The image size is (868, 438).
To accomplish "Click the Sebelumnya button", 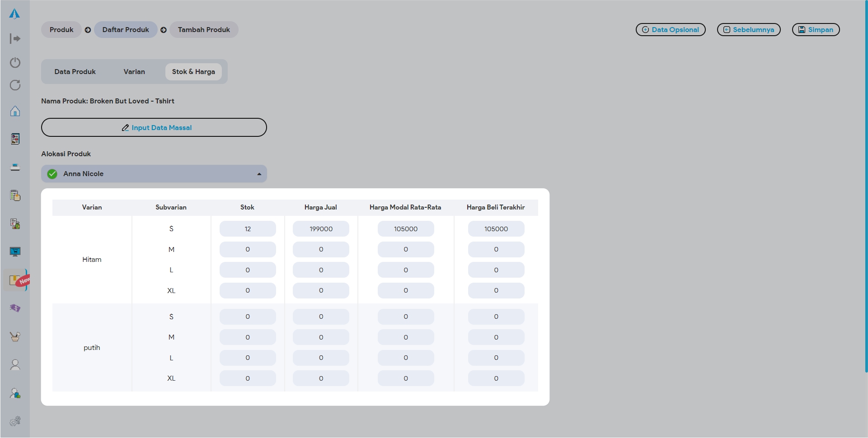I will tap(748, 30).
